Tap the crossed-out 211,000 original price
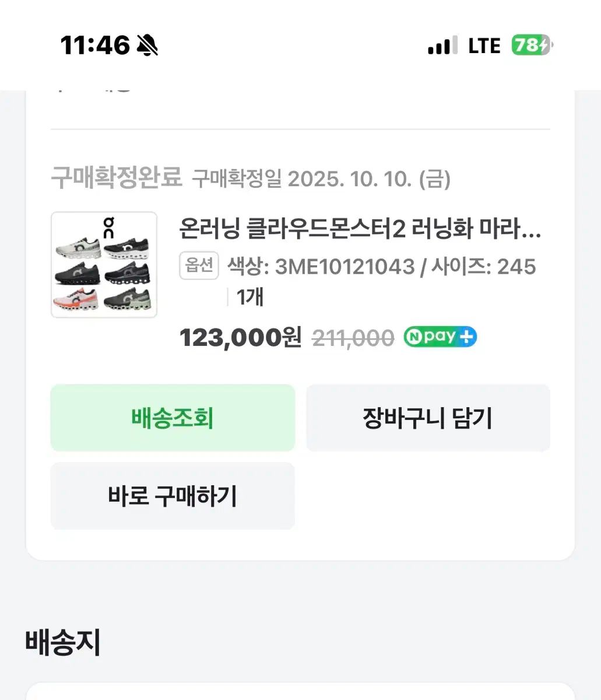The height and width of the screenshot is (700, 601). [353, 338]
